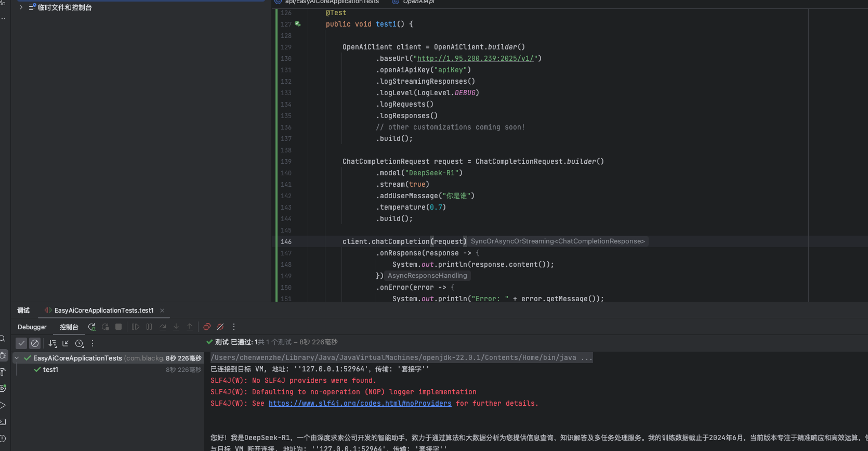Image resolution: width=868 pixels, height=451 pixels.
Task: Collapse the EasyAiCoreApplicationTests test node
Action: click(x=17, y=358)
